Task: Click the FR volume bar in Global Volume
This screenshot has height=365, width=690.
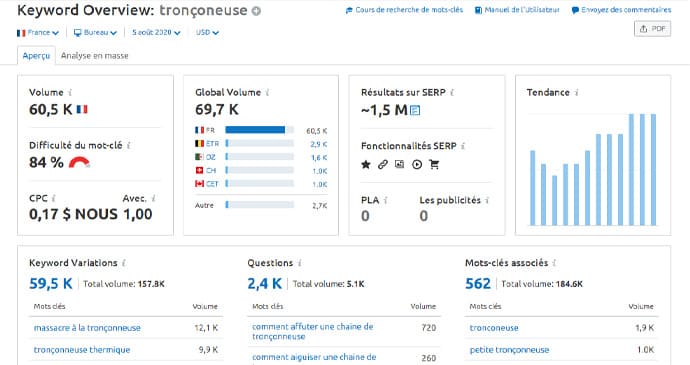Action: pos(259,130)
